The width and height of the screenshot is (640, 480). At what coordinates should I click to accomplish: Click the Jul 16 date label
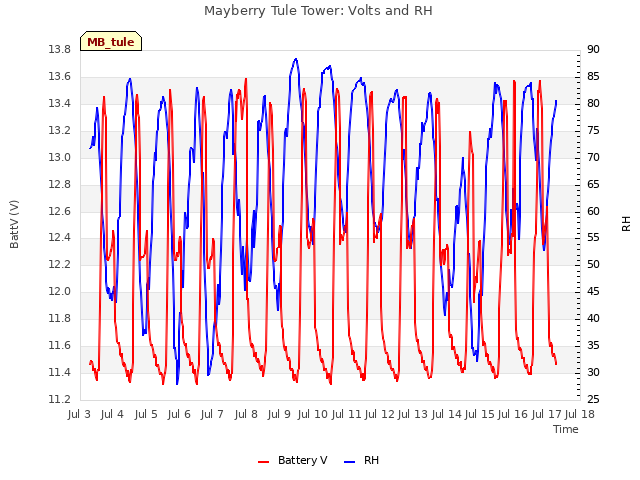[x=513, y=414]
